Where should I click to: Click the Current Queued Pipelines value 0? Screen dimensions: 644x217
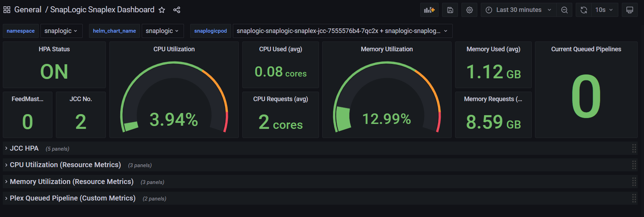tap(586, 97)
